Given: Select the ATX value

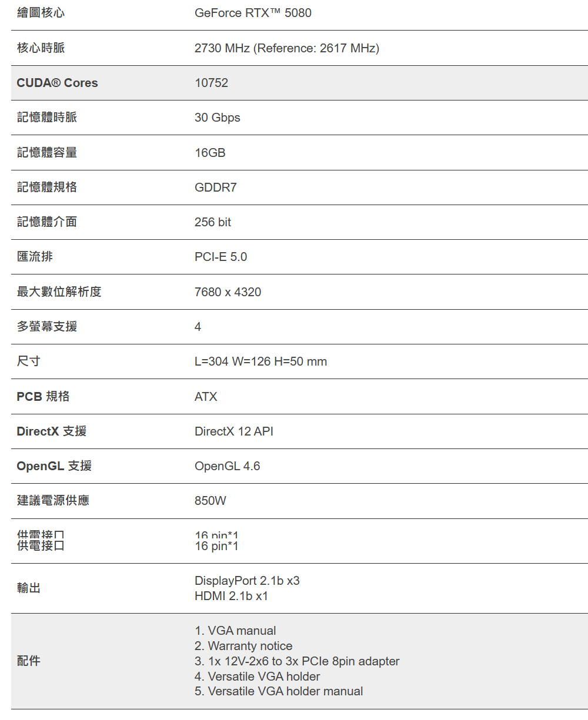Looking at the screenshot, I should pyautogui.click(x=206, y=397).
